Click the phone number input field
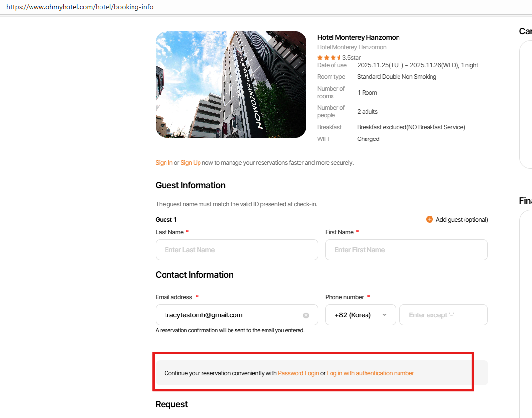The image size is (532, 418). (443, 315)
